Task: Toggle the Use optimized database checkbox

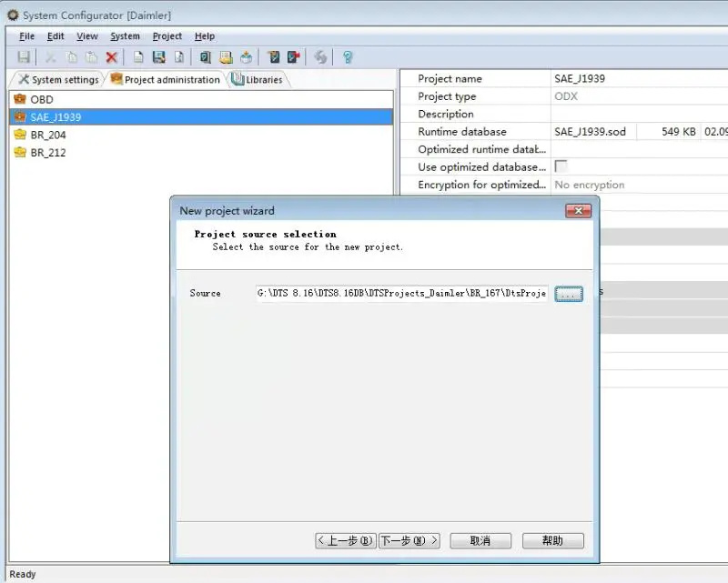Action: point(561,166)
